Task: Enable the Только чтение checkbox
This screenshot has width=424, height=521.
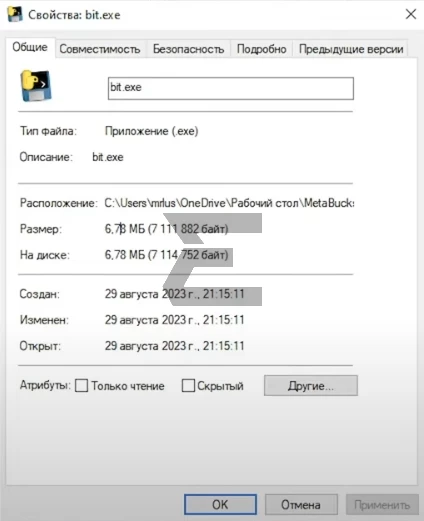Action: tap(82, 386)
